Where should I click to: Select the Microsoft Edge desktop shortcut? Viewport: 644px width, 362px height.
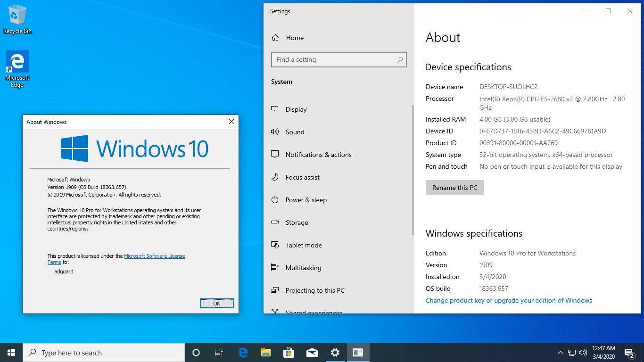(x=17, y=69)
